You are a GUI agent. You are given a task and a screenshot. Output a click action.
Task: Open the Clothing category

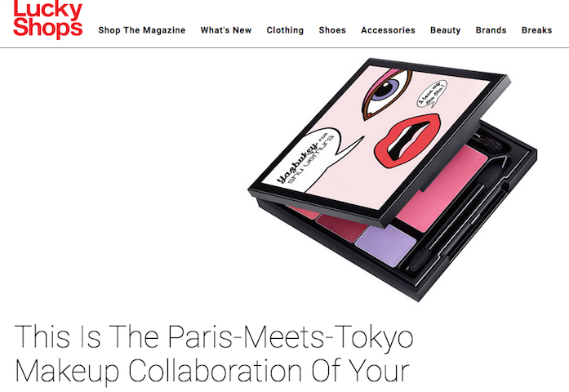pos(285,30)
